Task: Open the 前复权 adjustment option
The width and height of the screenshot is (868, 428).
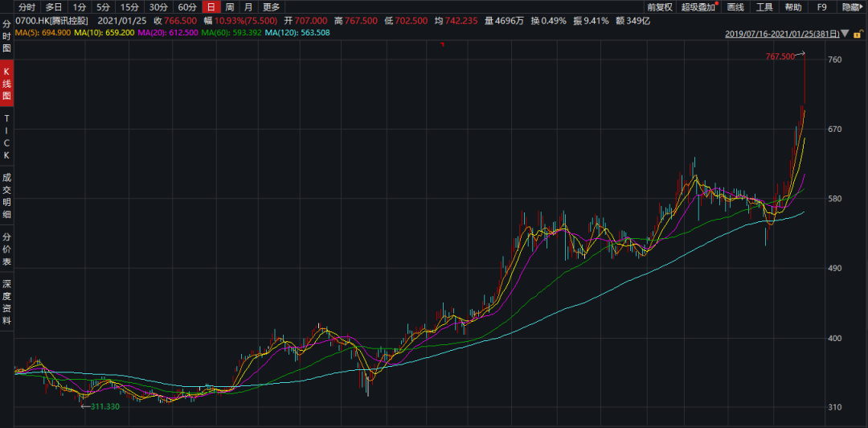Action: pos(659,7)
